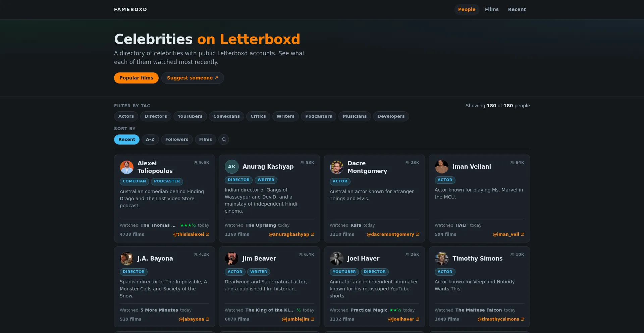Click the Anurag Kashyap name heading

point(268,167)
